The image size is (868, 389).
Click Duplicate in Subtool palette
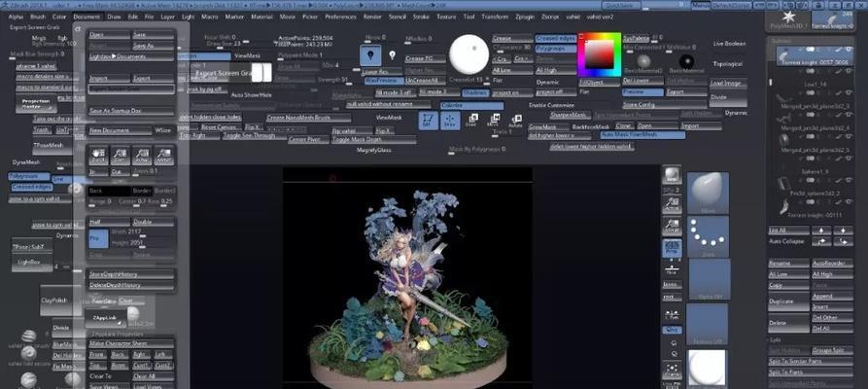[x=789, y=301]
